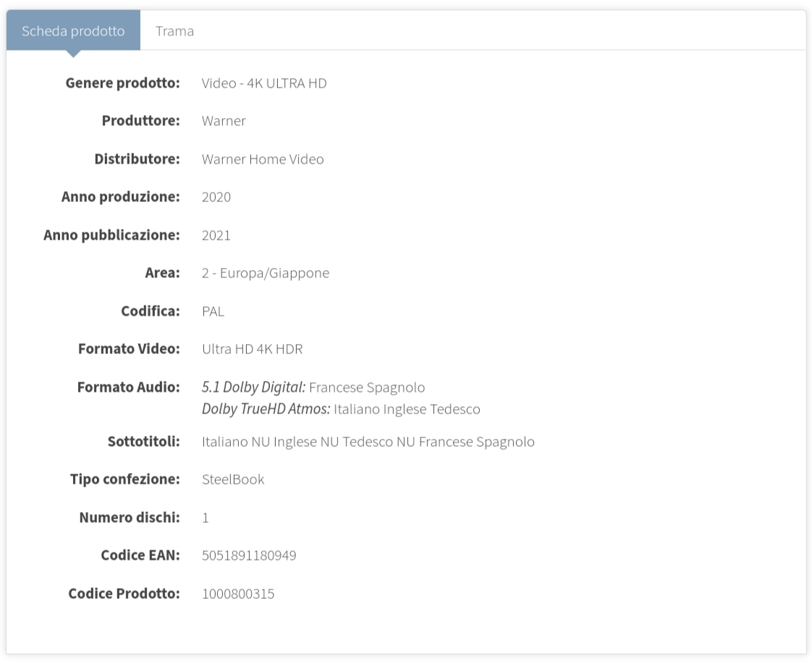Click the Formato Audio label
Screen dimensions: 812x664
[128, 387]
